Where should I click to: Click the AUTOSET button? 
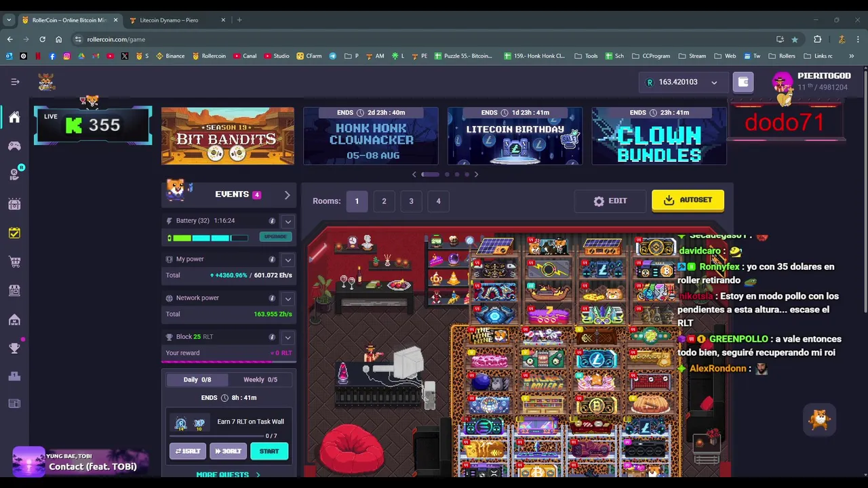[688, 200]
